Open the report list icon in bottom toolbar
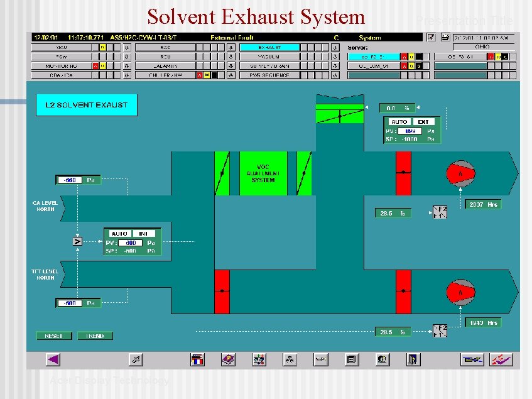 click(352, 359)
